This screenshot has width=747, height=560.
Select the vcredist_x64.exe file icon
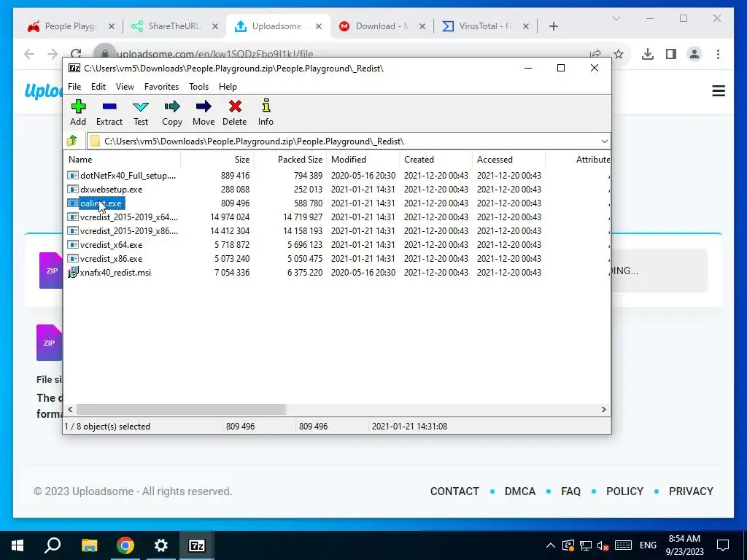point(72,245)
